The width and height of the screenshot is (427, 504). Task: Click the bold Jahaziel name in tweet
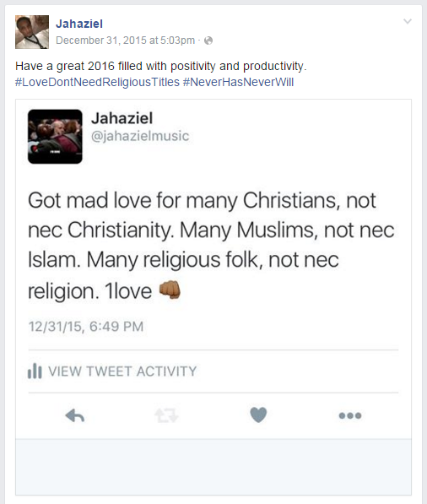122,118
